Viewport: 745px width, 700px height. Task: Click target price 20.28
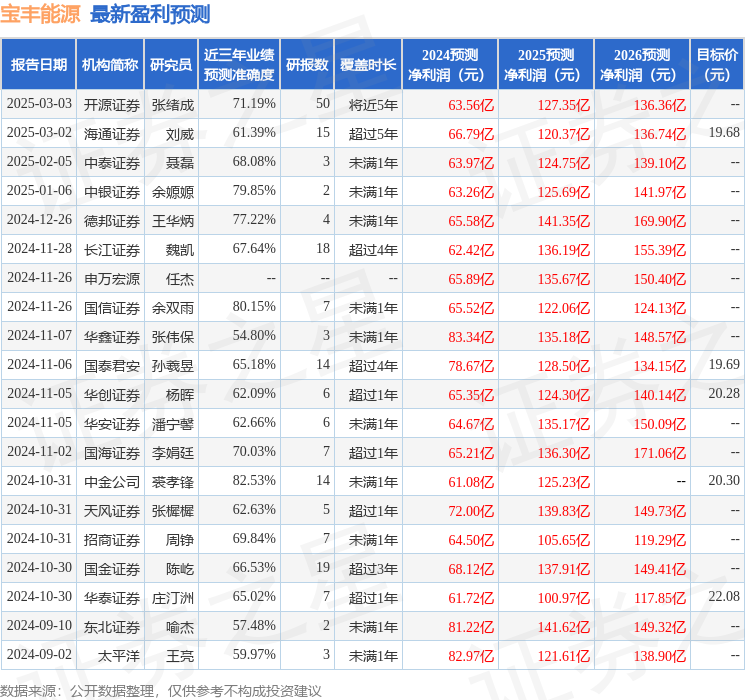(x=724, y=393)
